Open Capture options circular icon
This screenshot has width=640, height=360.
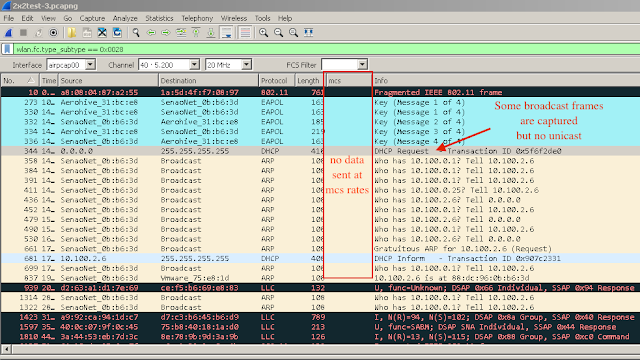(x=53, y=33)
